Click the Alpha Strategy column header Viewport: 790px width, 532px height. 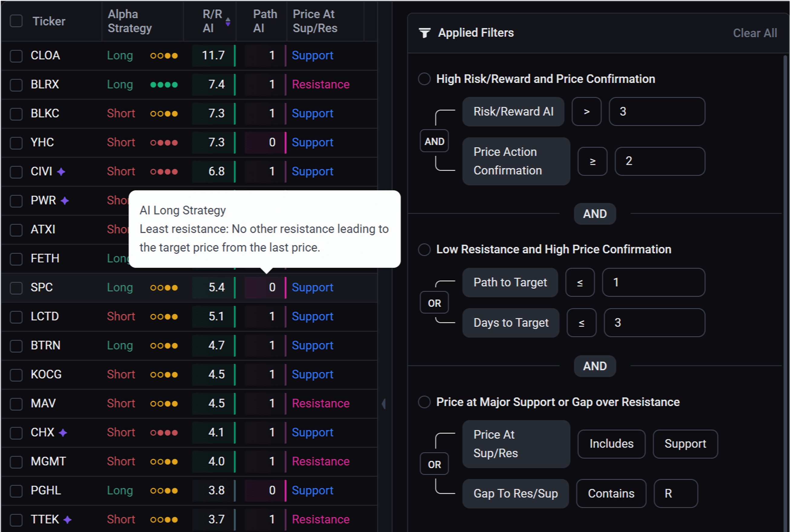(x=130, y=21)
